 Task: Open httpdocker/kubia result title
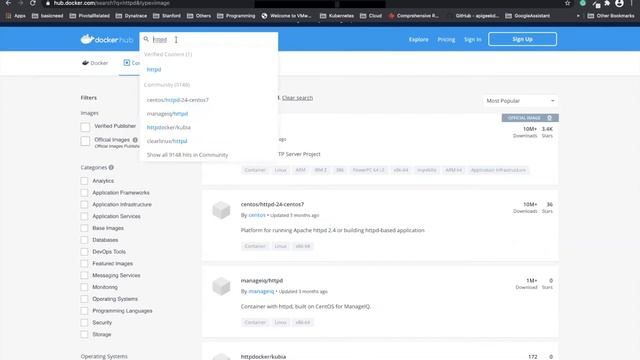pyautogui.click(x=263, y=356)
